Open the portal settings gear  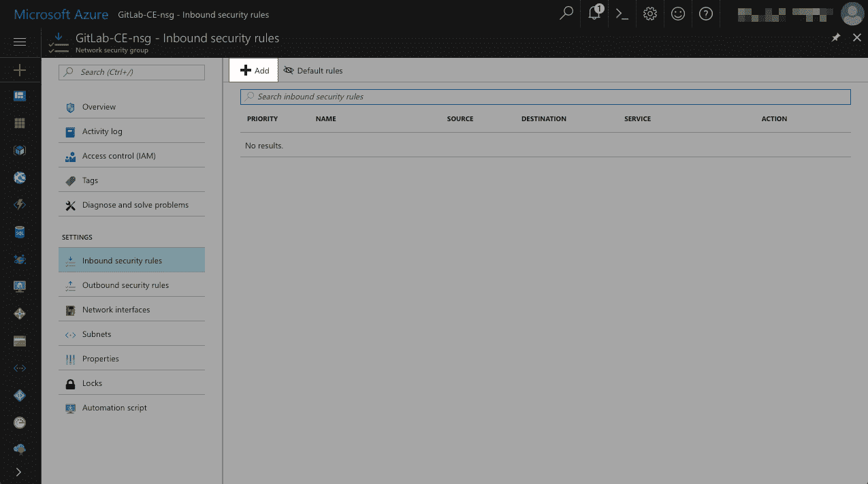coord(649,14)
